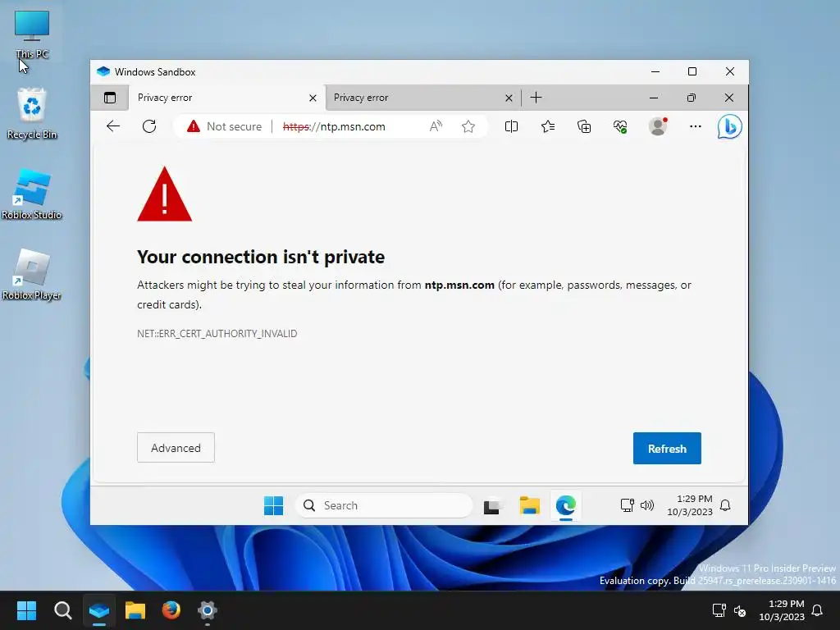Image resolution: width=840 pixels, height=630 pixels.
Task: Add page to favorites star icon
Action: pyautogui.click(x=468, y=126)
